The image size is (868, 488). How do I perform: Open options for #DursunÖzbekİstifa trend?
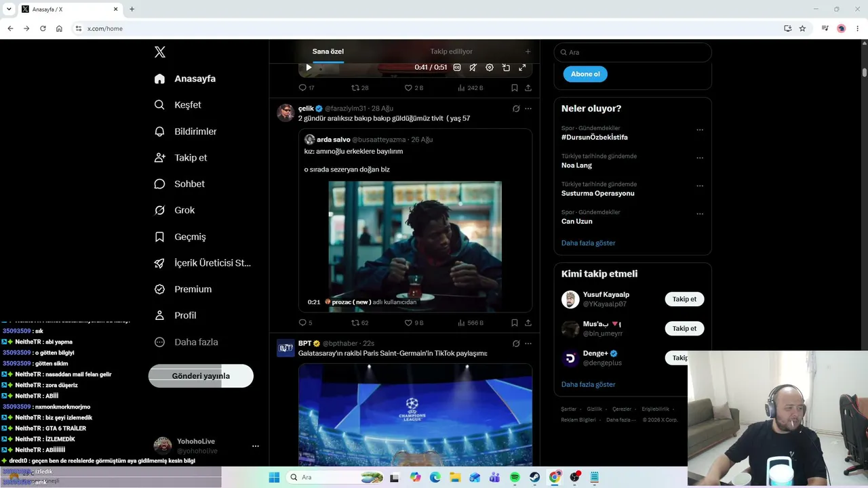[x=700, y=130]
